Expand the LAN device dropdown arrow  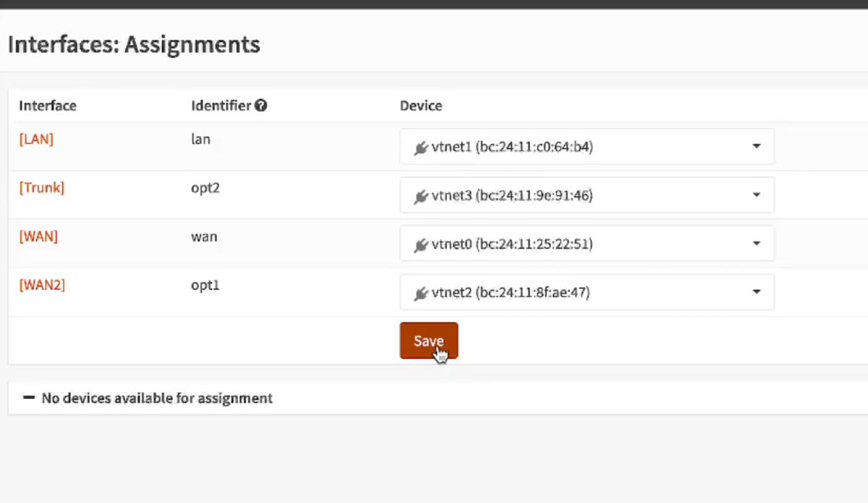[x=756, y=147]
